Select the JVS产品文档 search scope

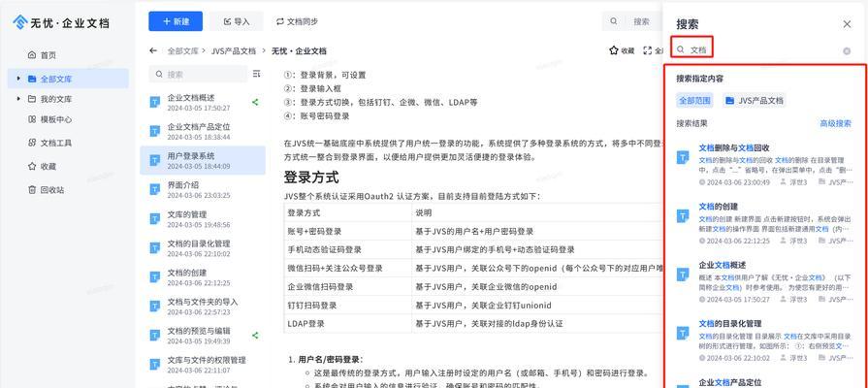(754, 100)
